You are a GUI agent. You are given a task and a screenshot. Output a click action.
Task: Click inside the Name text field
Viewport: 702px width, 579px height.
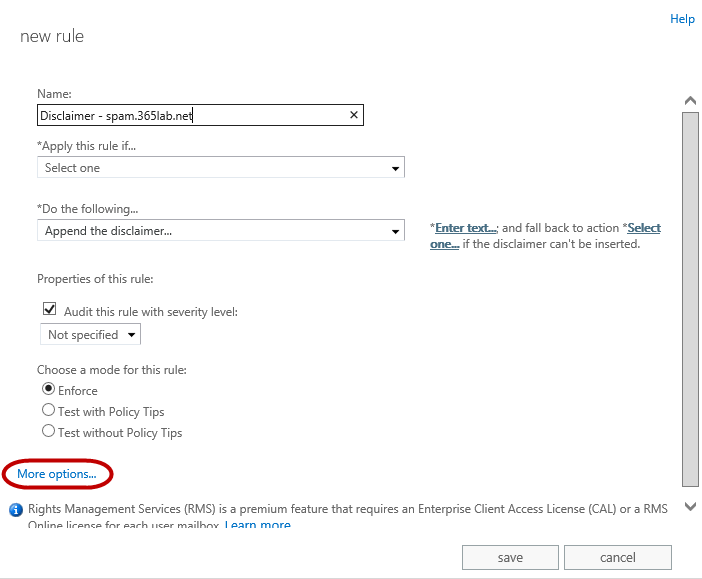(x=190, y=115)
